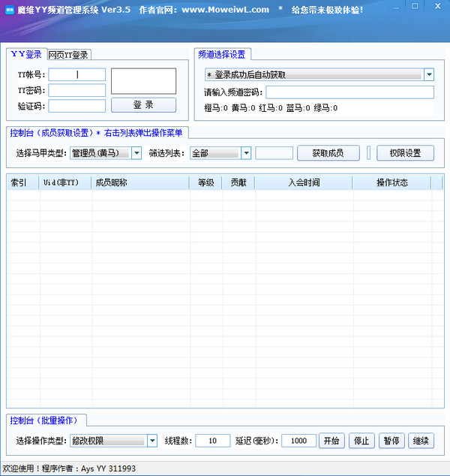Click the captcha image box
This screenshot has width=450, height=476.
click(143, 81)
